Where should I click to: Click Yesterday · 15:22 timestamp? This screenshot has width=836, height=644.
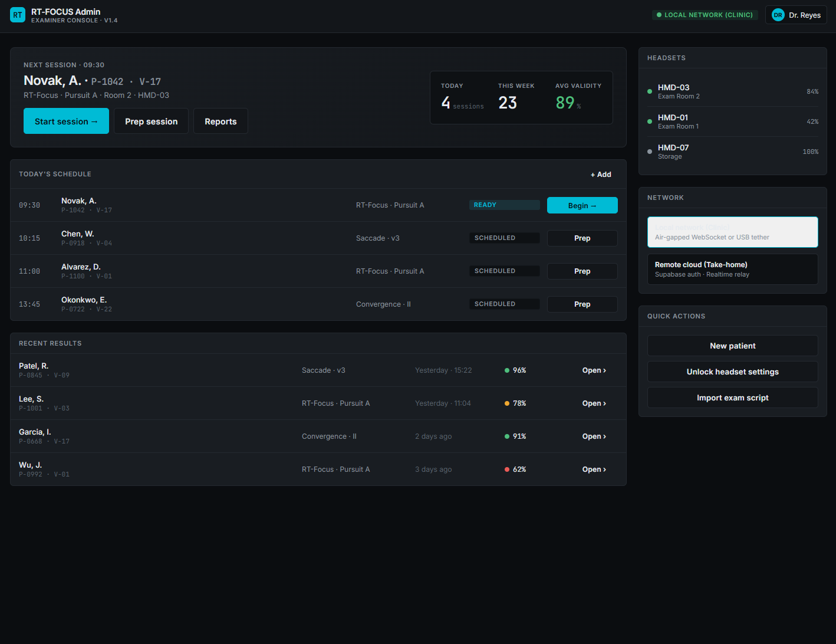coord(443,370)
